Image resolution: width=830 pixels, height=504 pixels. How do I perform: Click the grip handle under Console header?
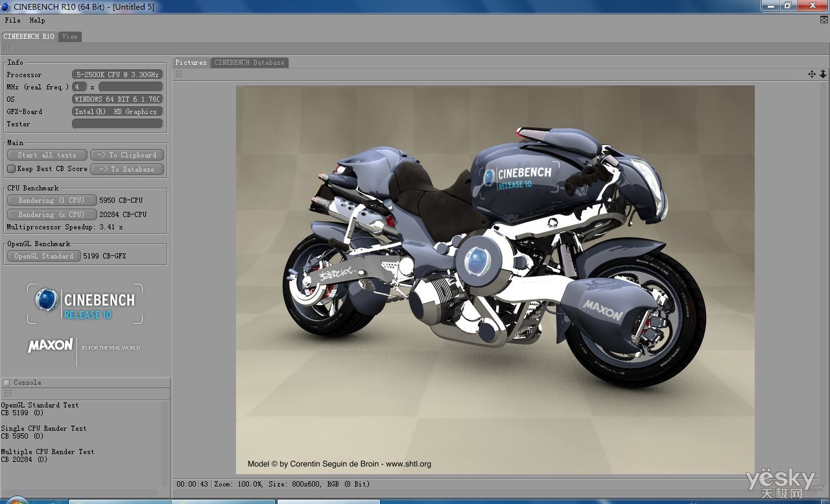pos(7,394)
